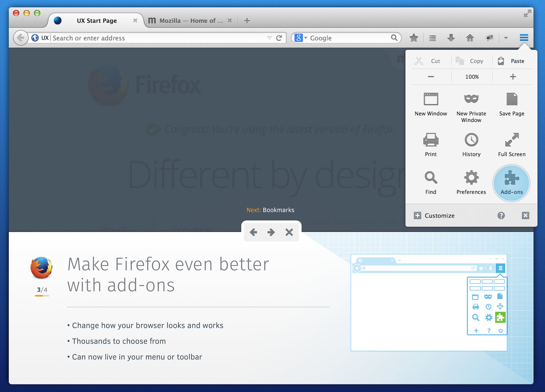Close the tour with the X button
545x392 pixels.
289,232
